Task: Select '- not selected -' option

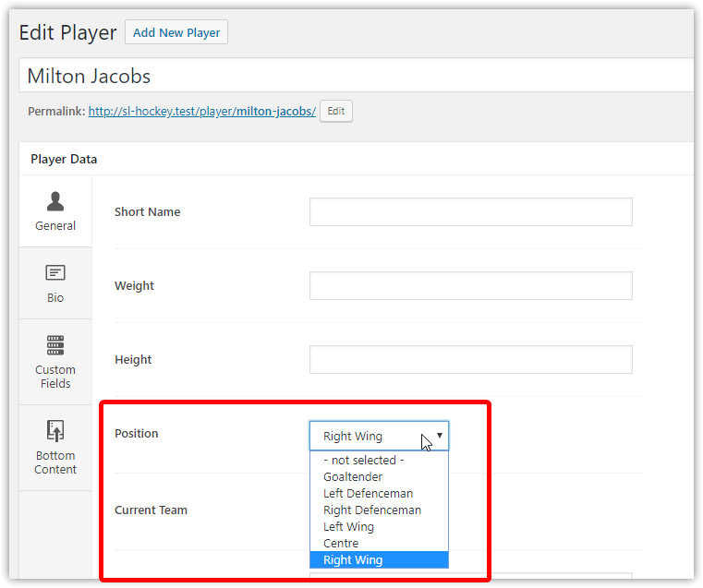Action: coord(379,460)
